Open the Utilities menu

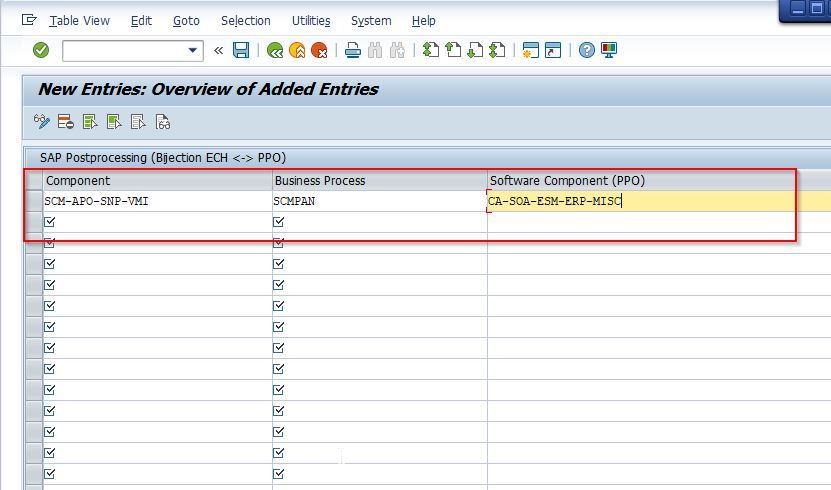[311, 21]
